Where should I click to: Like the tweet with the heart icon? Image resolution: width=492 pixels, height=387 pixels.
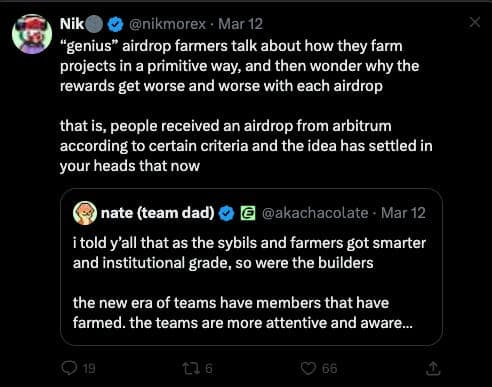tap(308, 368)
